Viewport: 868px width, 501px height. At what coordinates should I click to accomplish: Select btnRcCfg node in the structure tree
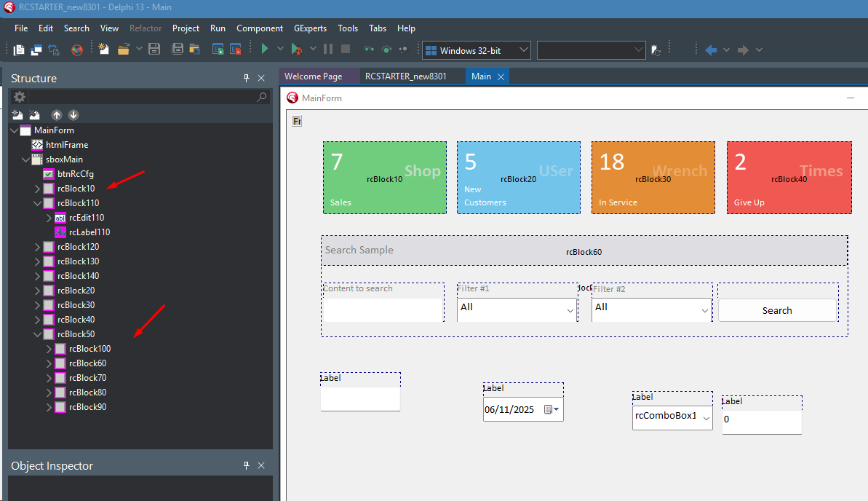75,174
